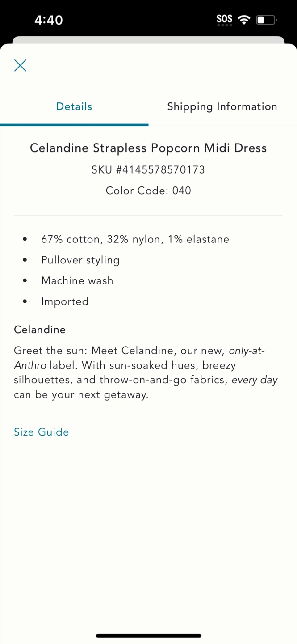Close the product details sheet
Screen dimensions: 297x644
click(x=20, y=65)
